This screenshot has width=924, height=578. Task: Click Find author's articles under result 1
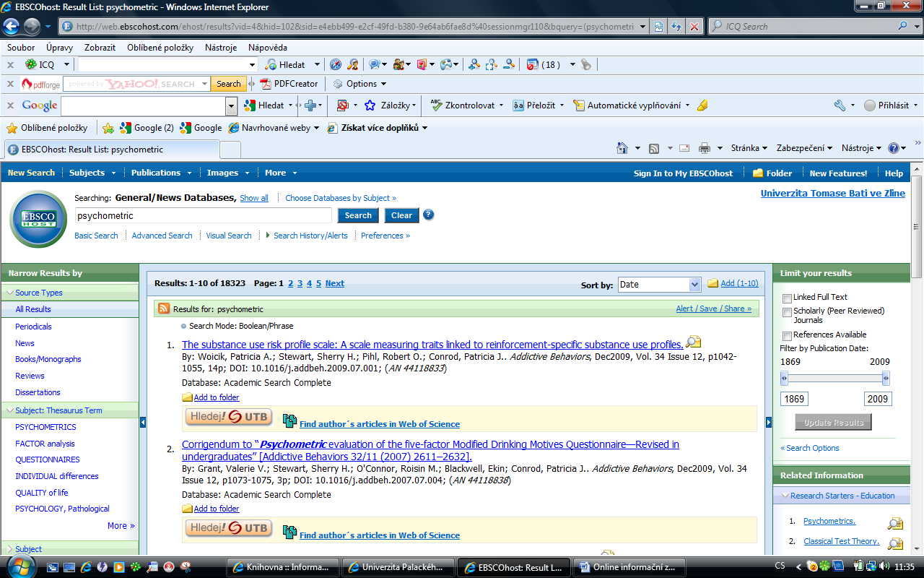pos(380,424)
